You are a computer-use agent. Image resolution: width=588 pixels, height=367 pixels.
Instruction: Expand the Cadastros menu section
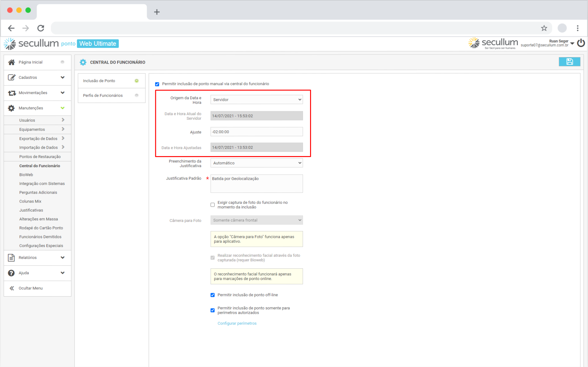click(x=37, y=78)
